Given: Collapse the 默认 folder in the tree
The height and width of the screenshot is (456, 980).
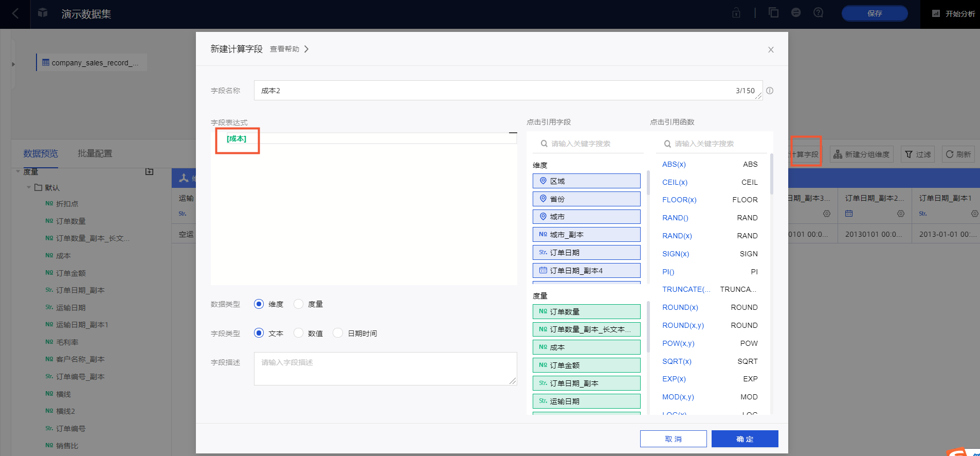Looking at the screenshot, I should pyautogui.click(x=29, y=187).
